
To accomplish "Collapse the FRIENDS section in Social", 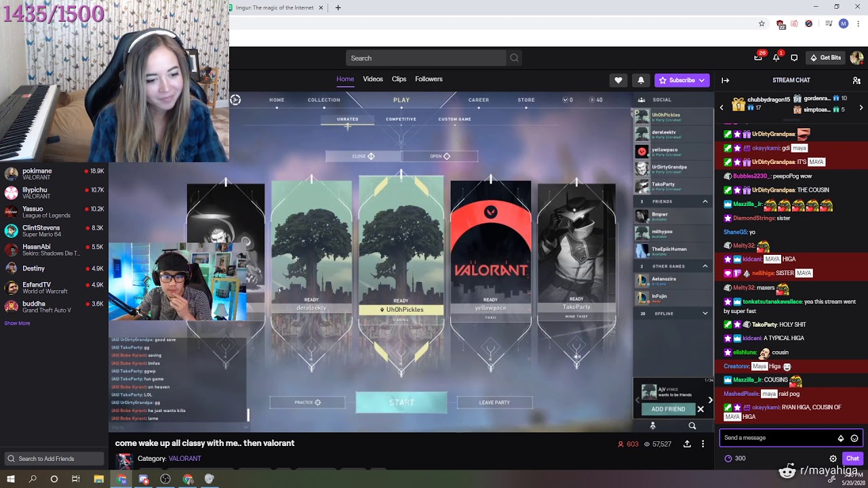I will click(705, 201).
